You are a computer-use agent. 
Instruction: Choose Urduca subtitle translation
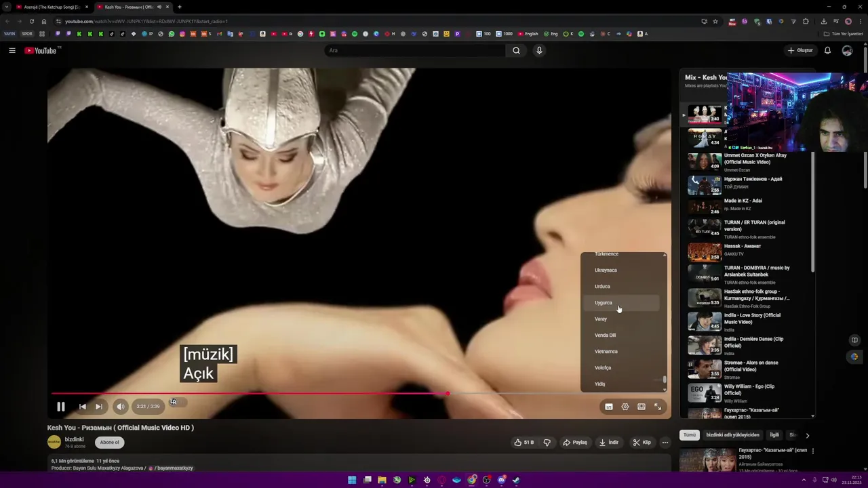(x=623, y=286)
